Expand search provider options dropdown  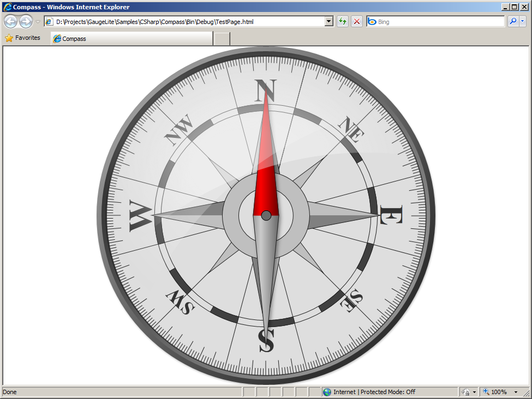pyautogui.click(x=523, y=21)
